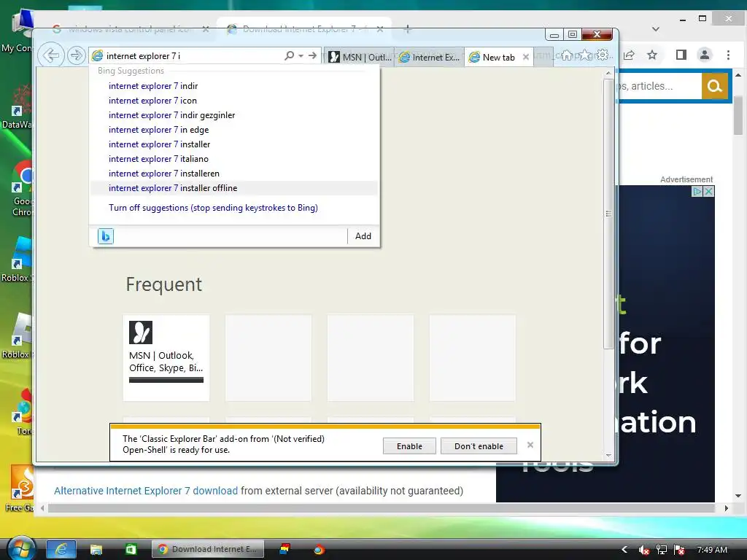Open green spreadsheet taskbar icon
Screen dimensions: 747x560
click(131, 550)
